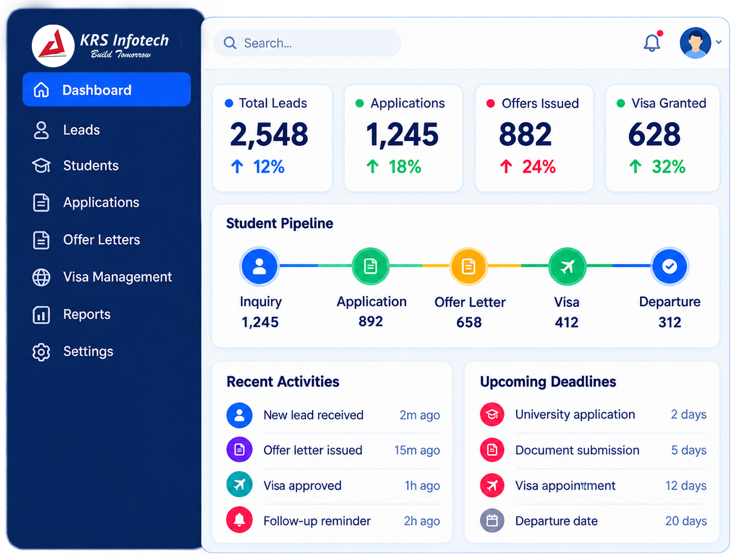This screenshot has height=560, width=737.
Task: Expand the profile dropdown chevron
Action: click(719, 42)
